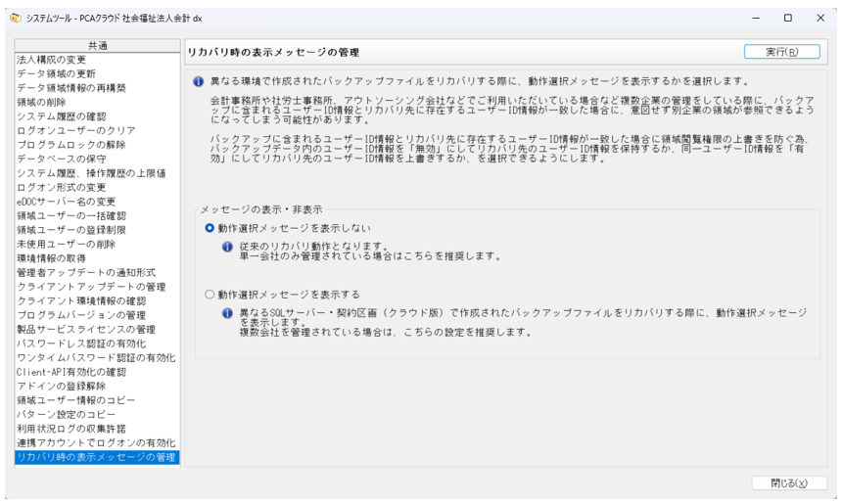Select the 動作選択メッセージを表示しない radio button
Screen dimensions: 842x504
(210, 227)
